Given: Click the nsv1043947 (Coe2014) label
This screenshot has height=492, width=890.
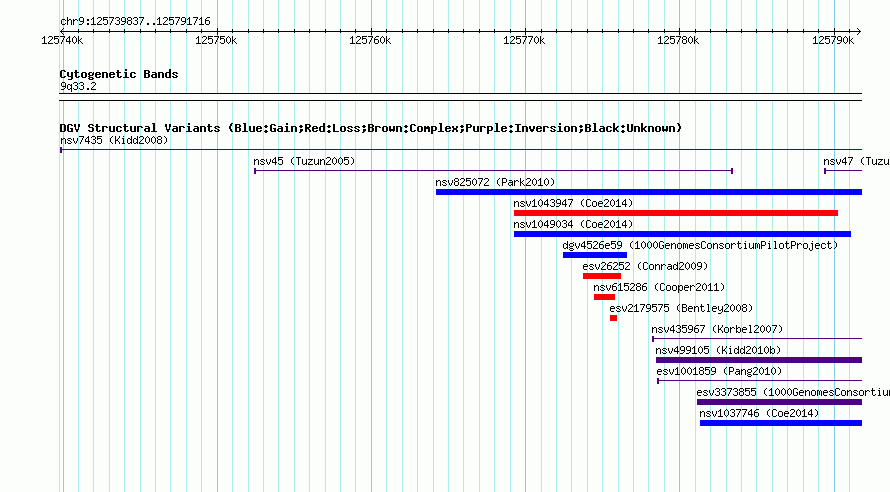Looking at the screenshot, I should click(x=573, y=203).
